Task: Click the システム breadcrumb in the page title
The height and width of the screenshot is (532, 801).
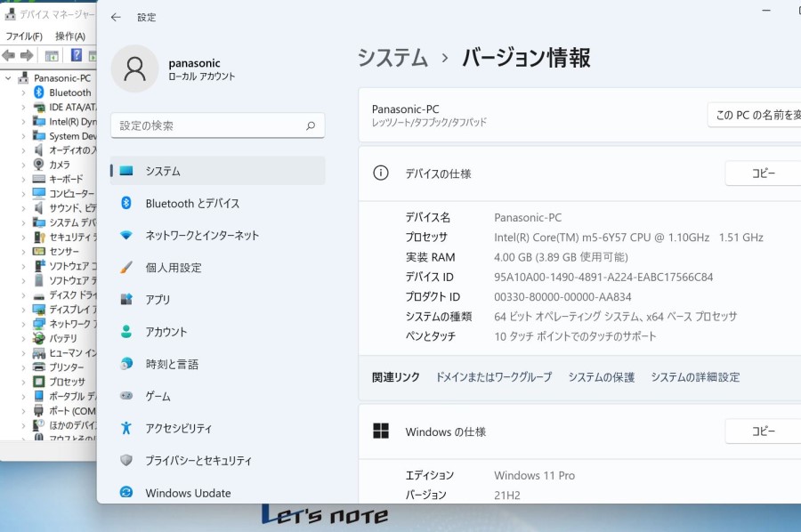Action: (392, 57)
